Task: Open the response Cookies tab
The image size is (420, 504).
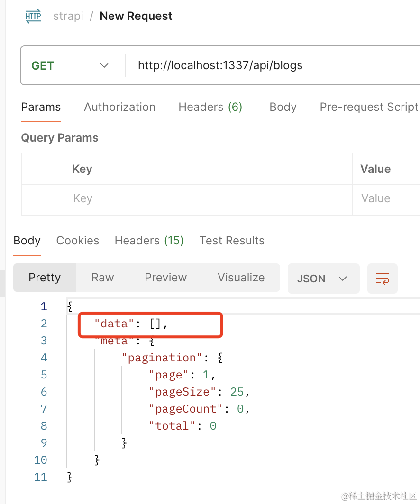Action: pos(77,241)
